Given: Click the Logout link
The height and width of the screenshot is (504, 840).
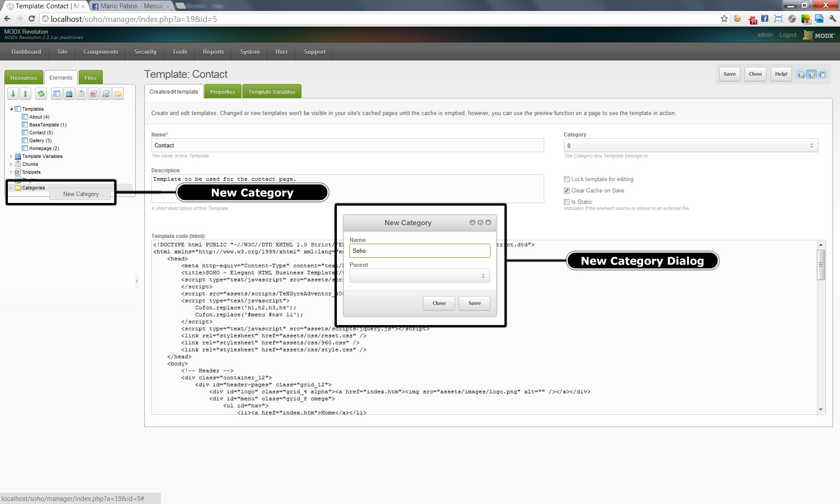Looking at the screenshot, I should click(787, 35).
